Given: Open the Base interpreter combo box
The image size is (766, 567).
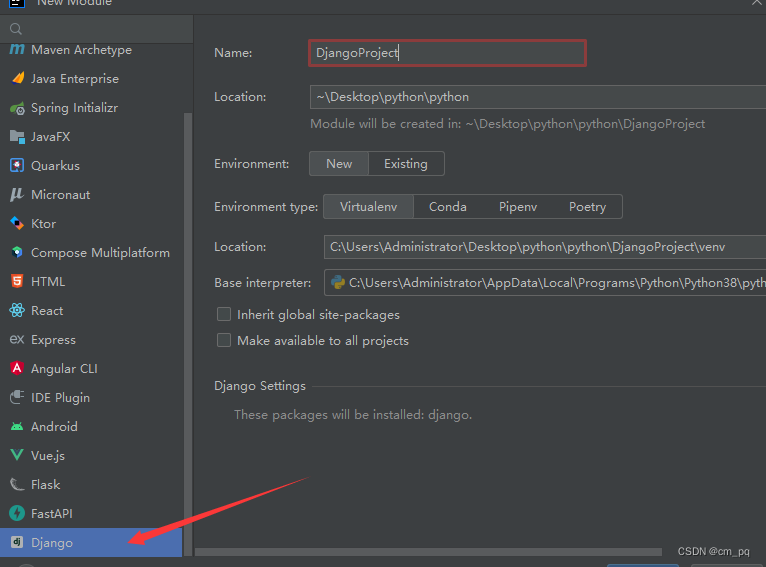Looking at the screenshot, I should tap(545, 282).
